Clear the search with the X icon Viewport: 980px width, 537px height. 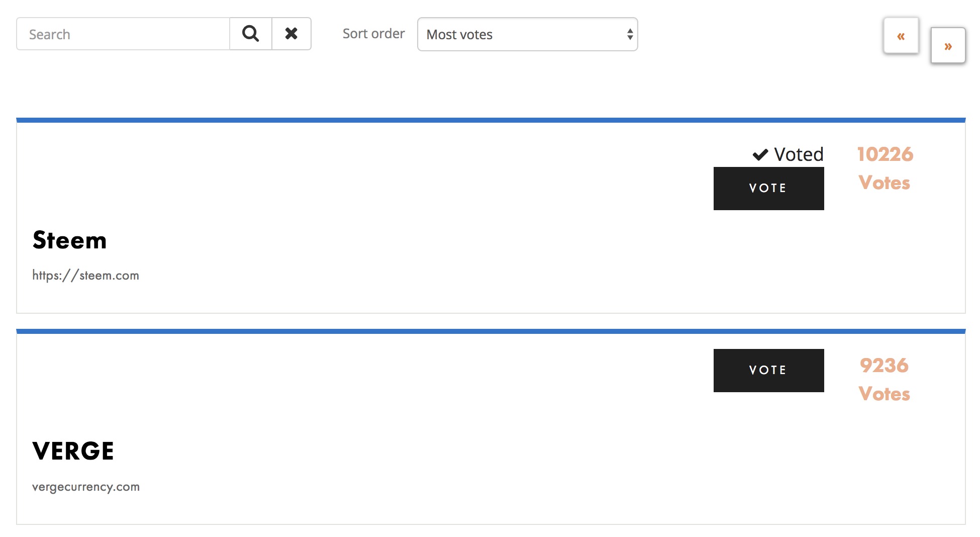click(x=291, y=34)
